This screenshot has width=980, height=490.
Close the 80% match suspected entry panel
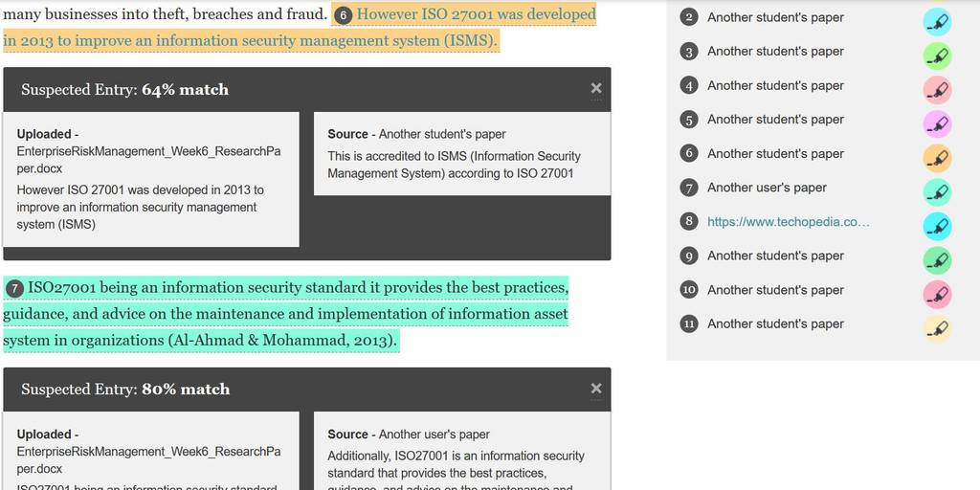595,389
